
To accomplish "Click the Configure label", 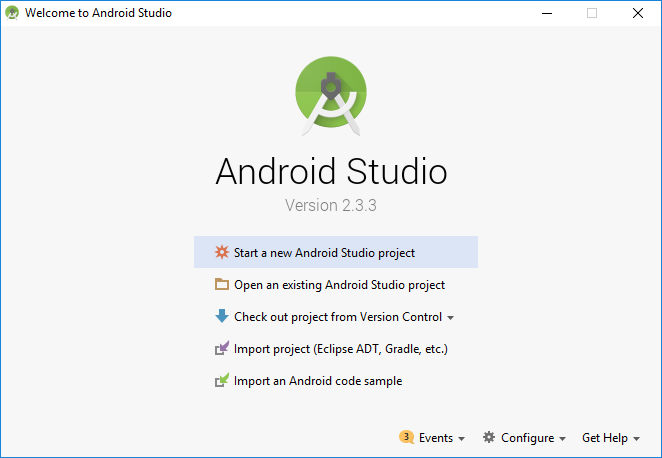I will click(x=527, y=438).
